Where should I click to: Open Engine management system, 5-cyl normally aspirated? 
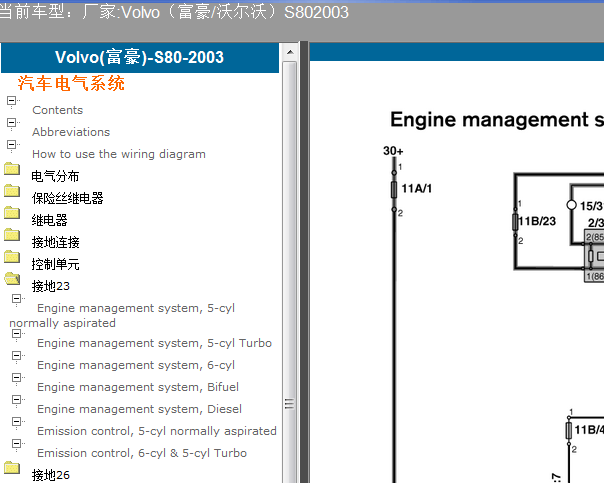point(122,315)
